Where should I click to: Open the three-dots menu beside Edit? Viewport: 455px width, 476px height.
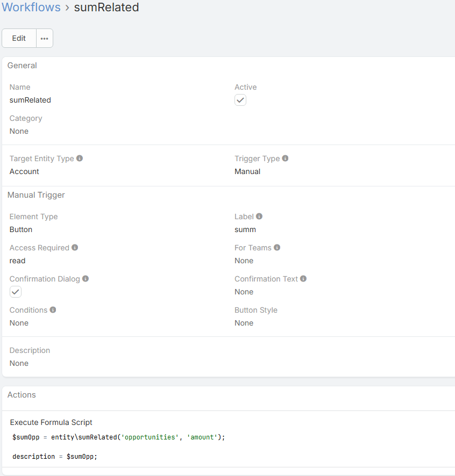(x=45, y=38)
